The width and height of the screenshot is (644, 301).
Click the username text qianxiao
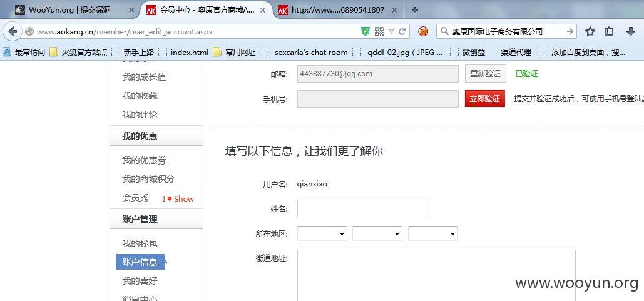[312, 184]
